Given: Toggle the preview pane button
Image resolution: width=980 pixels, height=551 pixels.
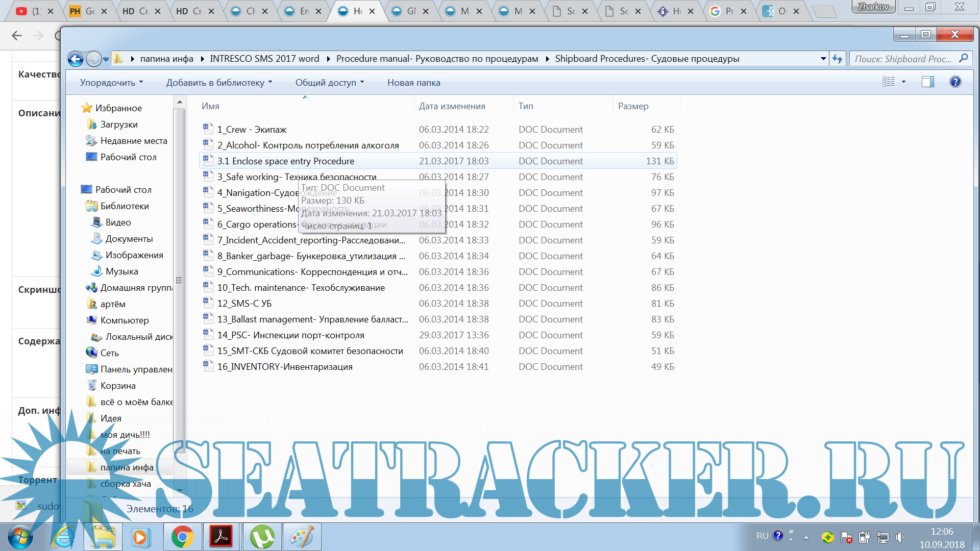Looking at the screenshot, I should click(x=927, y=82).
